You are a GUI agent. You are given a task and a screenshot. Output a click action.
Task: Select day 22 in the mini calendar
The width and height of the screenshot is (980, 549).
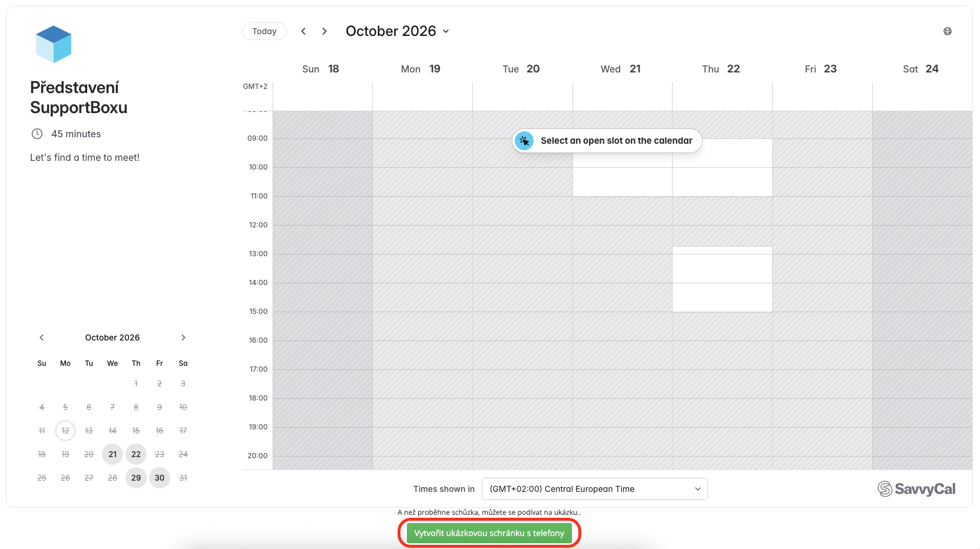[136, 454]
